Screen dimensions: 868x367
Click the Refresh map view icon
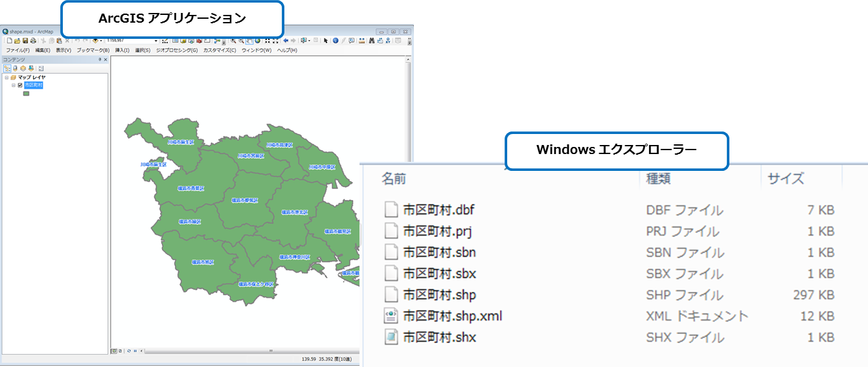pyautogui.click(x=128, y=351)
